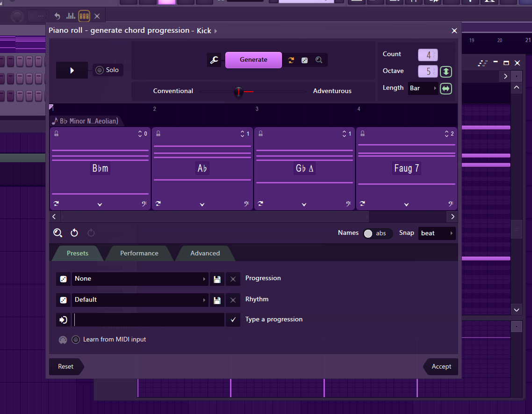Adjust the Conventional-Adventurous slider knob

[238, 91]
